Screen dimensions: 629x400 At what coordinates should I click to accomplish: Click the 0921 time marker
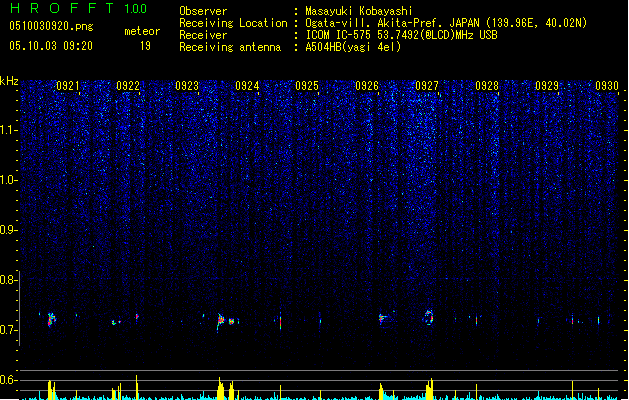click(x=68, y=86)
